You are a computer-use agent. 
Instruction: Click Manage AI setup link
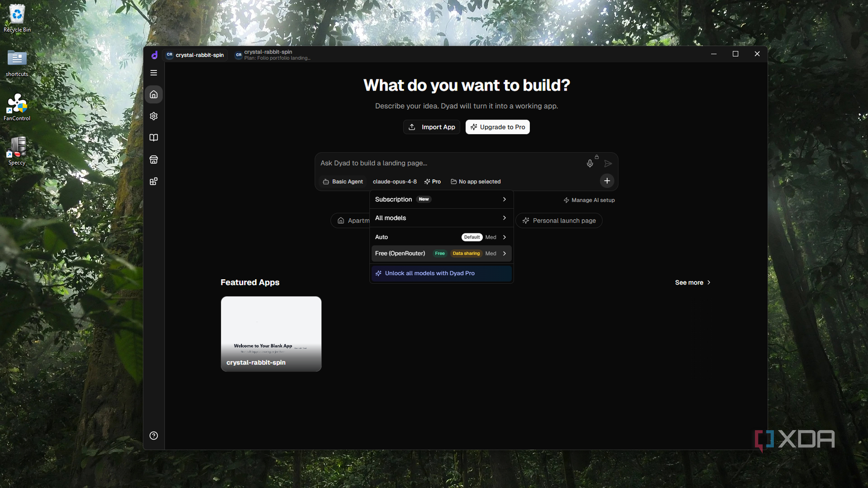[589, 200]
